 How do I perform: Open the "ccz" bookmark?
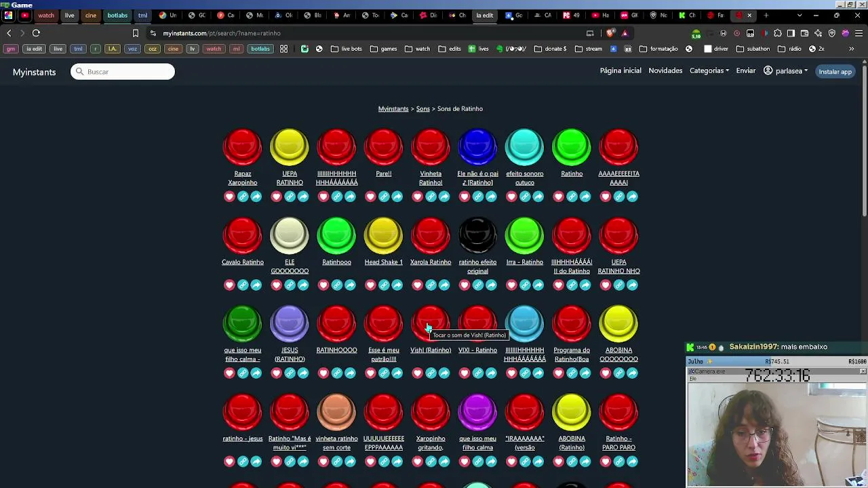tap(153, 49)
